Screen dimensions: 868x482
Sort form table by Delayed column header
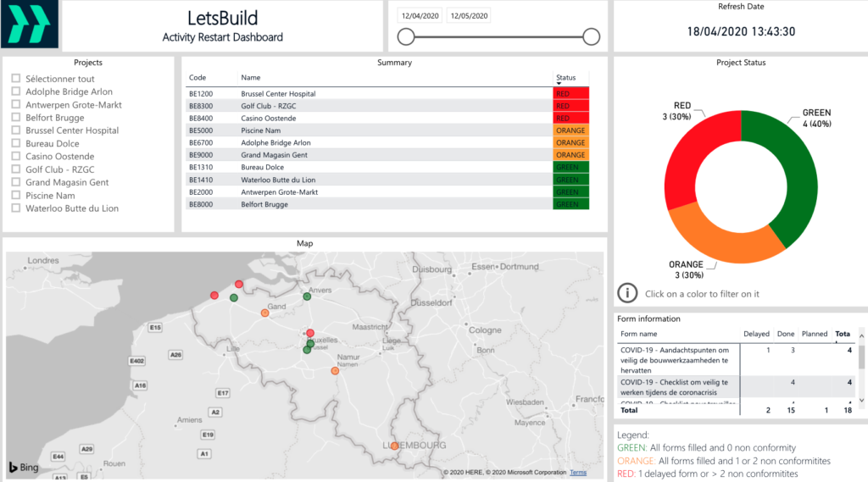pyautogui.click(x=756, y=334)
